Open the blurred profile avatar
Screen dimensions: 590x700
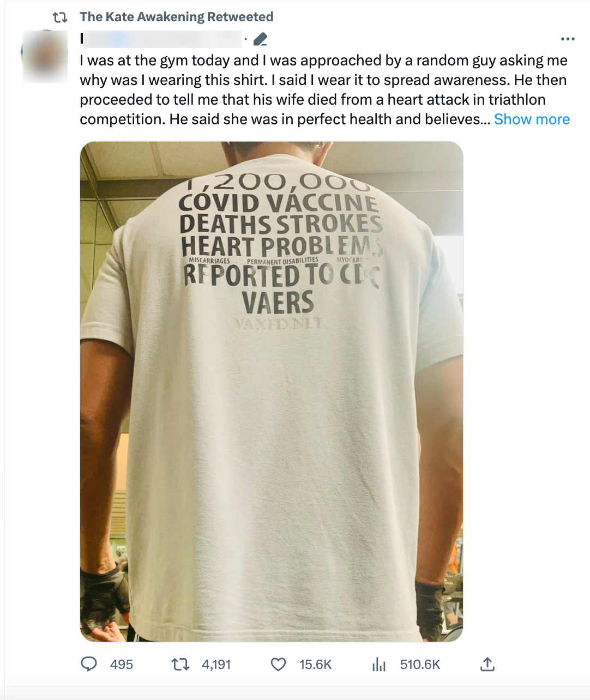click(x=45, y=56)
